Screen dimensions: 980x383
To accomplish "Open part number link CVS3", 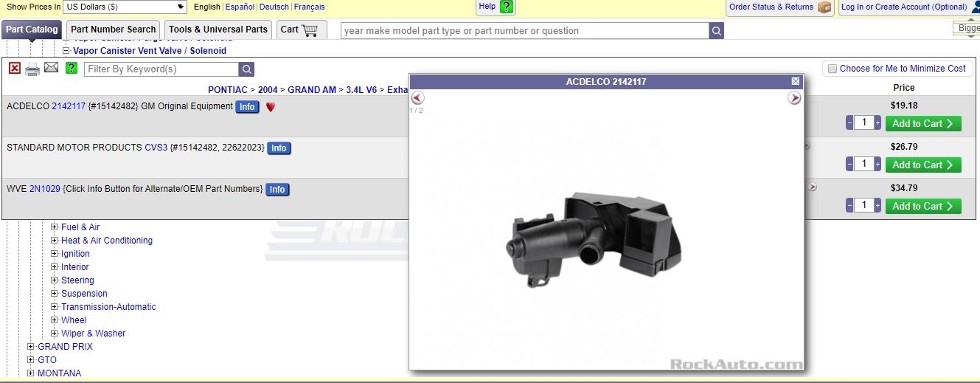I will [x=156, y=148].
